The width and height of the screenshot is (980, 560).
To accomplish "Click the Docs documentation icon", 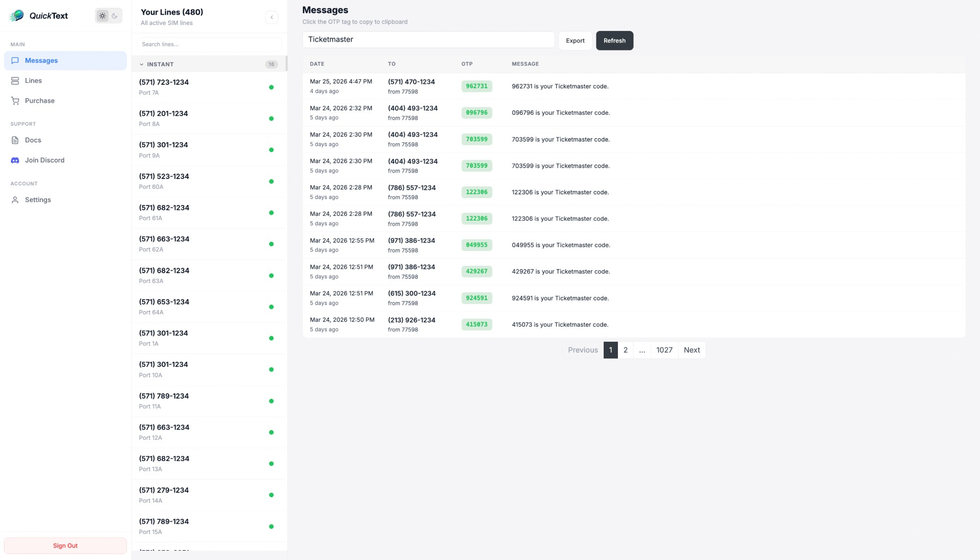I will 15,140.
